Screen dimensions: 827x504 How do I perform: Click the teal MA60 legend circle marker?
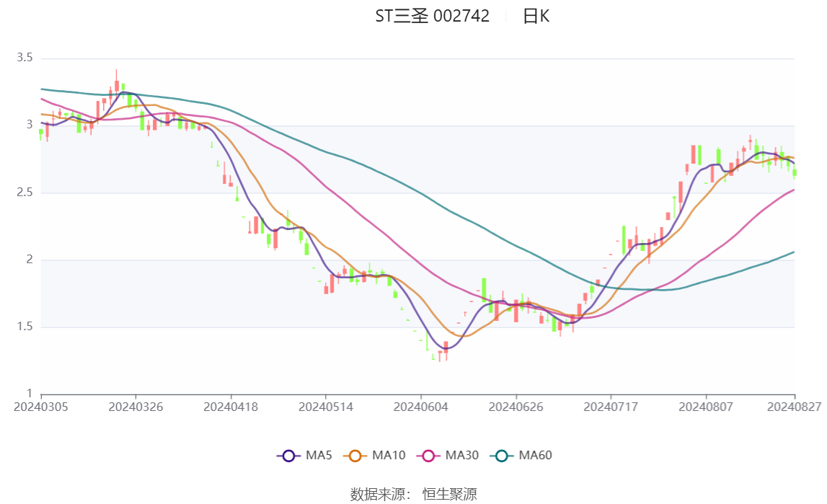coord(501,456)
